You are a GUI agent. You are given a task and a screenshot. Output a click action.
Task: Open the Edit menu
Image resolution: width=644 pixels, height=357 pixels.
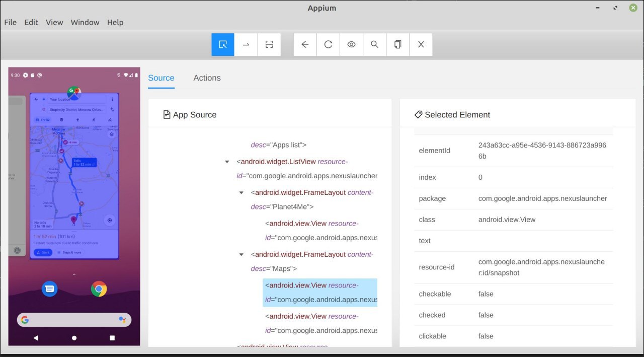[x=31, y=22]
